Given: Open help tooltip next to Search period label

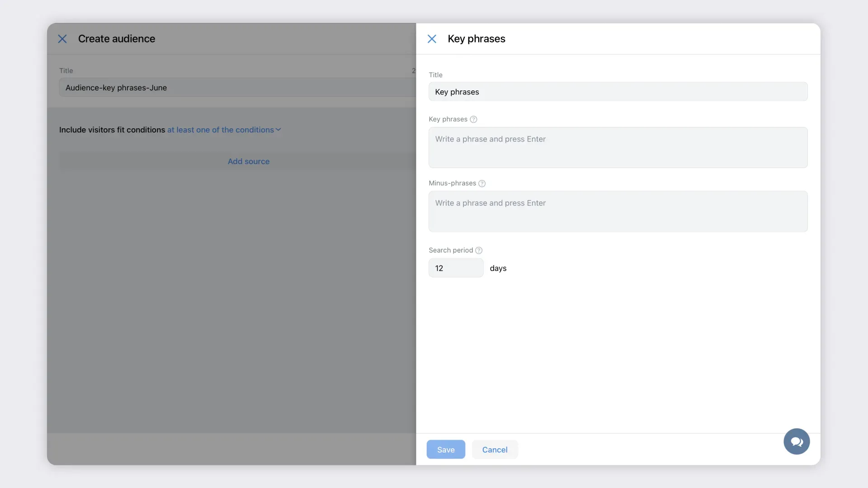Looking at the screenshot, I should [x=479, y=250].
